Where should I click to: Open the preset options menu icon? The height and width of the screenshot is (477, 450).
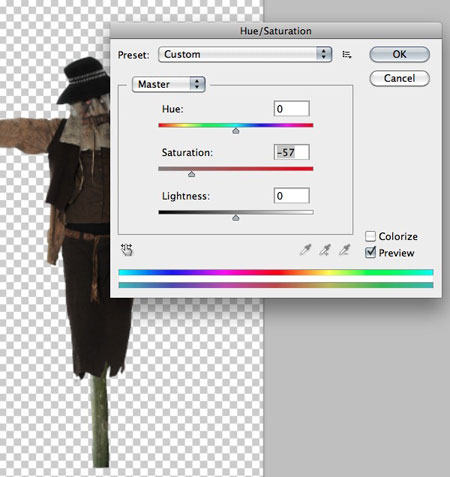(347, 55)
